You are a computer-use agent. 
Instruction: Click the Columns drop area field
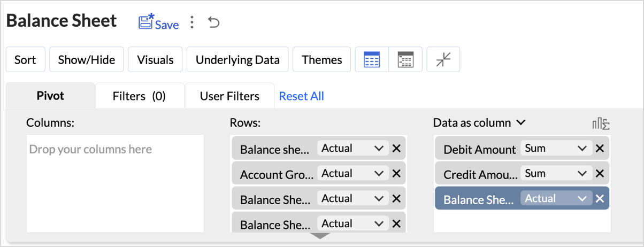click(x=115, y=183)
